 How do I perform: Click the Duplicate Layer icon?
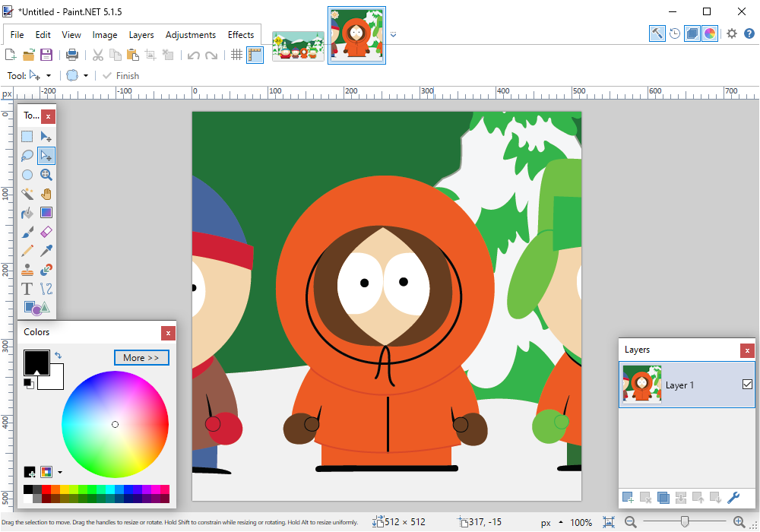(x=663, y=497)
